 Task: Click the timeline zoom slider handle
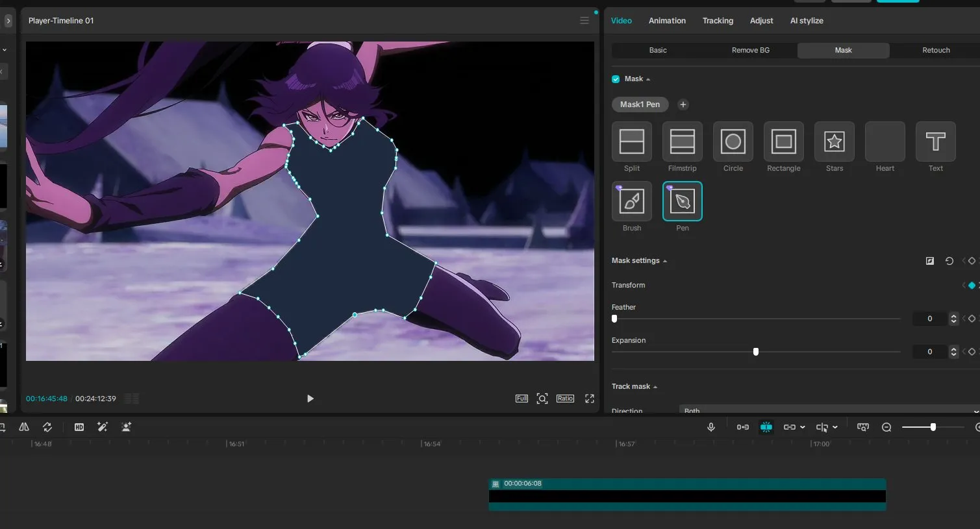pos(933,427)
